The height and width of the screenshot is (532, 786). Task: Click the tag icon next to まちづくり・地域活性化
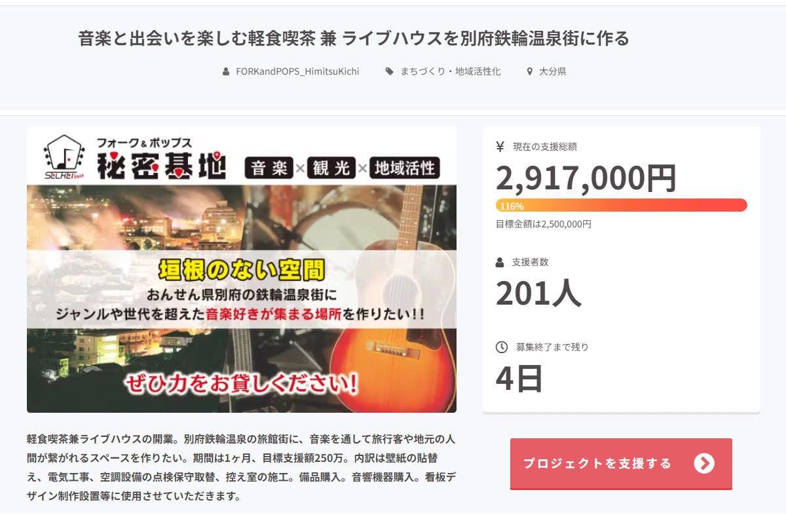pos(389,71)
